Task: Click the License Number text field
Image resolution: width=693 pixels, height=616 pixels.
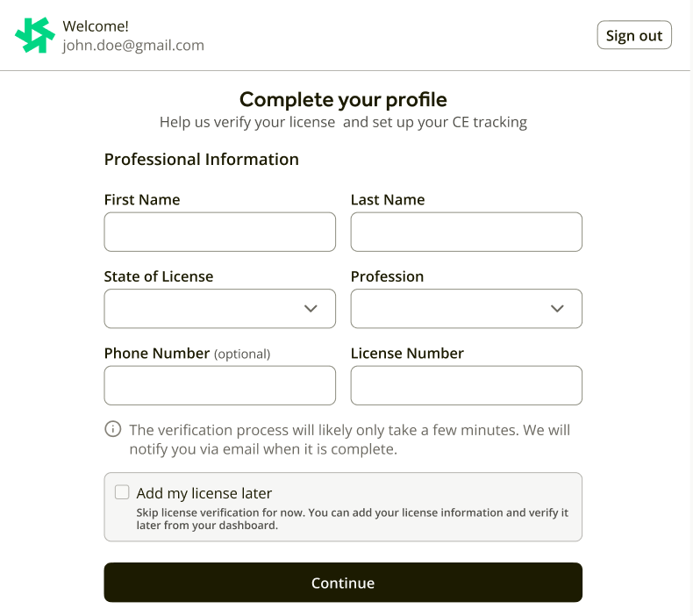Action: click(466, 385)
